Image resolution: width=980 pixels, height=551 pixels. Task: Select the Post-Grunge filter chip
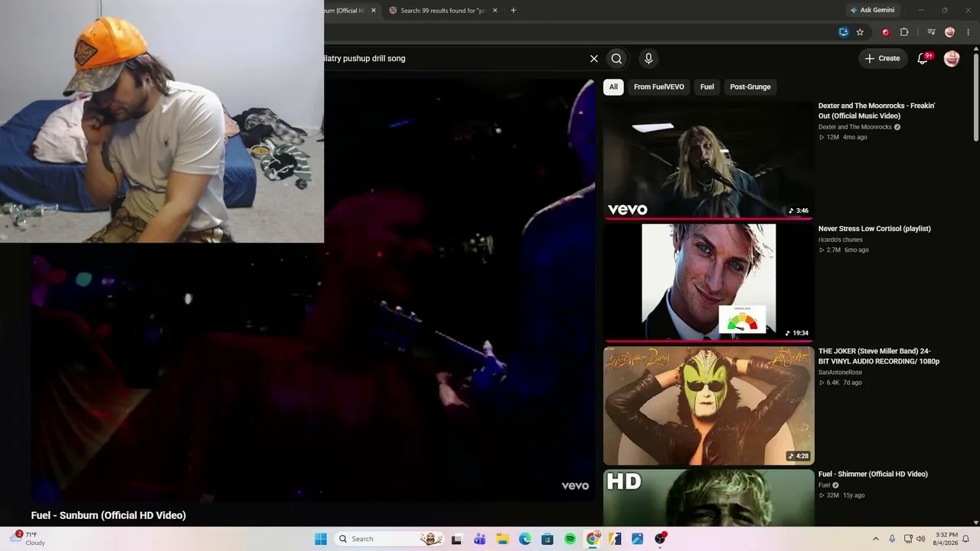[x=750, y=86]
